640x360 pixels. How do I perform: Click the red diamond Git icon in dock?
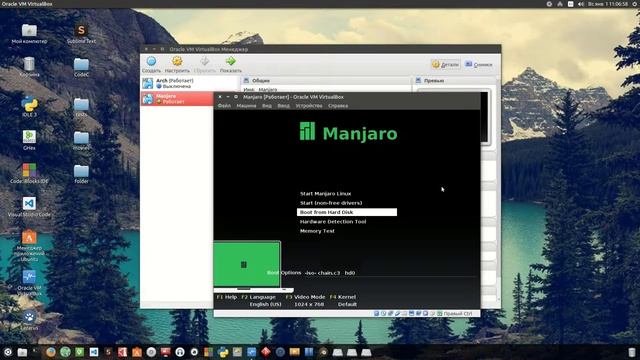[266, 352]
